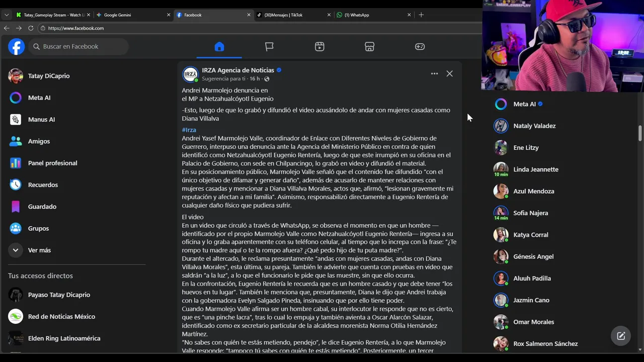The image size is (644, 362).
Task: Open Recuerdos memories icon
Action: 16,185
